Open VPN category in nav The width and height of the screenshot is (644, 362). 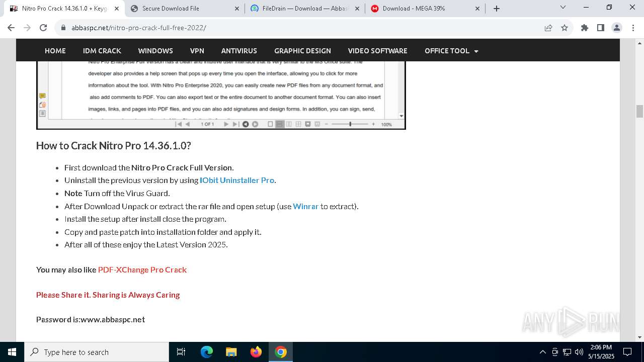tap(197, 51)
